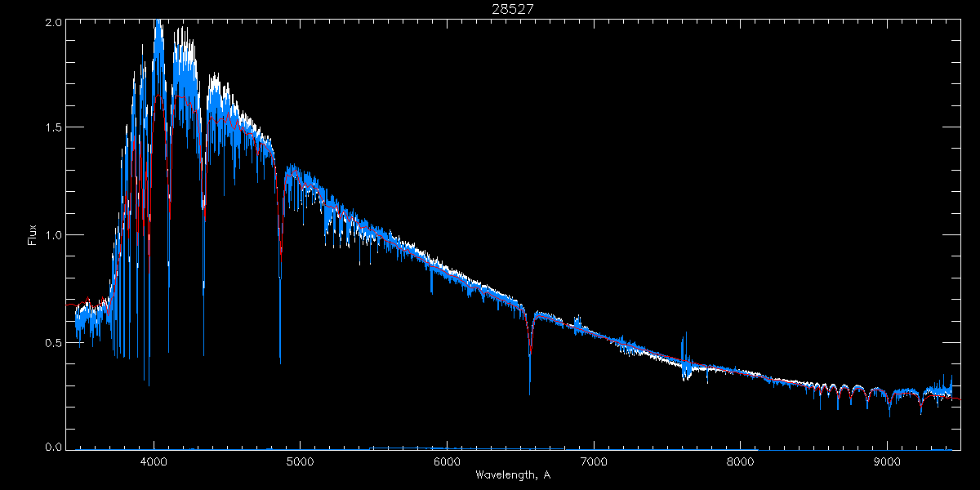
Task: Click the spectrum's left end near 3500
Action: pos(77,323)
